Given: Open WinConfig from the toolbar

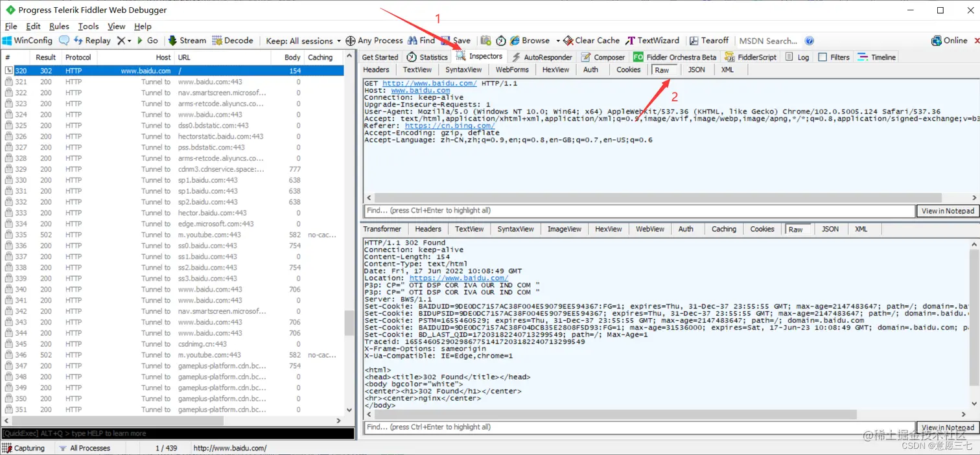Looking at the screenshot, I should click(27, 40).
